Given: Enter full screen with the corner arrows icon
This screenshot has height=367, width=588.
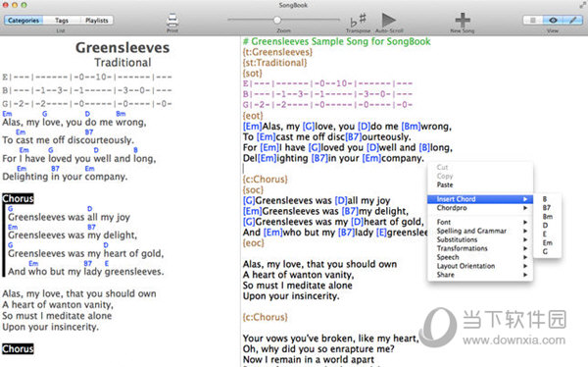Looking at the screenshot, I should point(583,5).
